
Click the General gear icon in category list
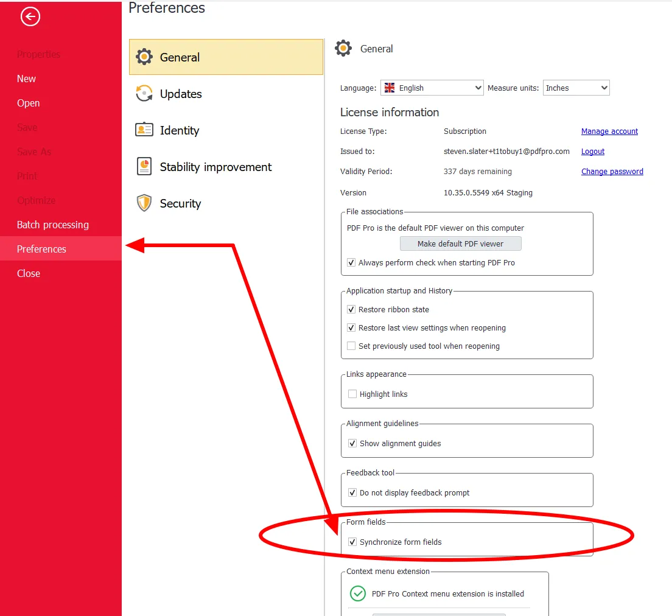(144, 57)
